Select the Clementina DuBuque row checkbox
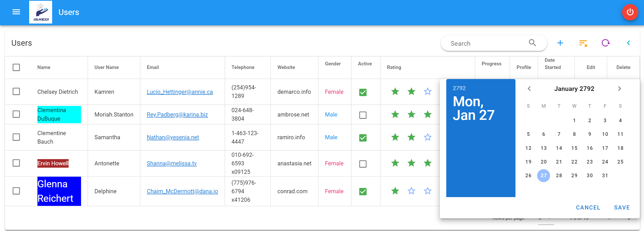The height and width of the screenshot is (233, 644). [x=16, y=114]
